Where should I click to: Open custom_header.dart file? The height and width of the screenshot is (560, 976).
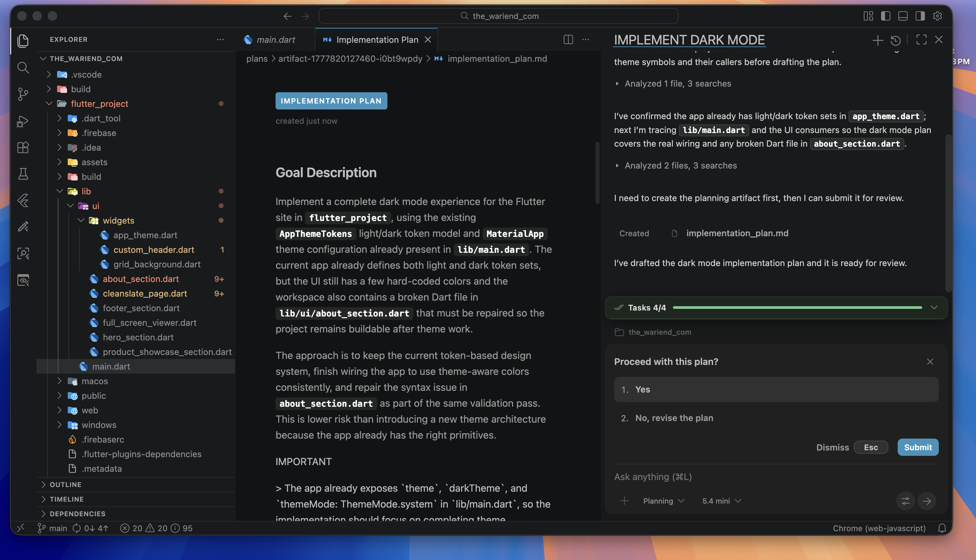[154, 249]
